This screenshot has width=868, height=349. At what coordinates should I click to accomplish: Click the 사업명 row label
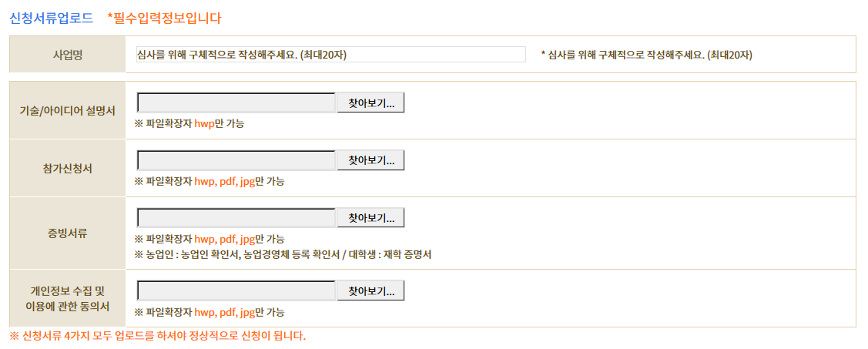(x=67, y=55)
